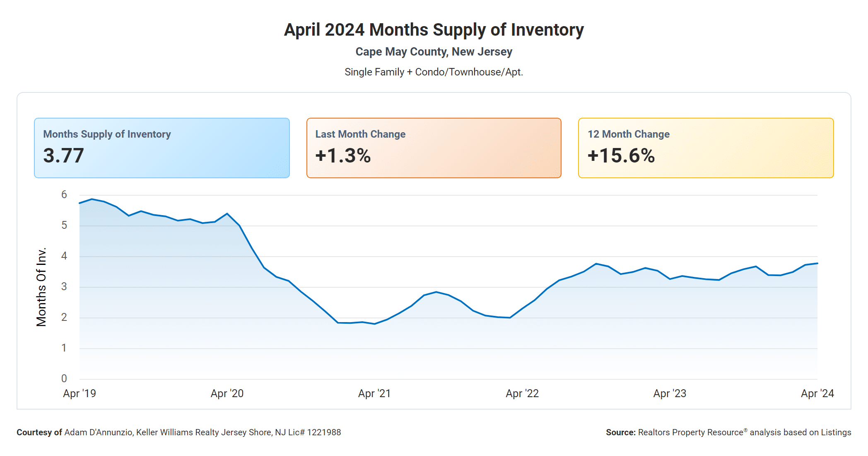
Task: Click the Months Of Inv. axis title
Action: (x=41, y=287)
